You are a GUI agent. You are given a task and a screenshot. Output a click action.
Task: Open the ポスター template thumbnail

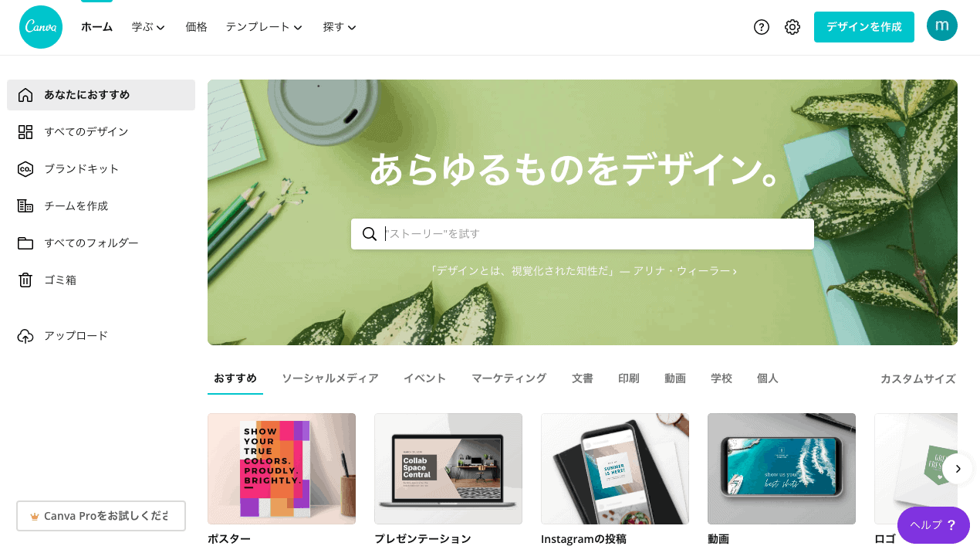[x=282, y=469]
